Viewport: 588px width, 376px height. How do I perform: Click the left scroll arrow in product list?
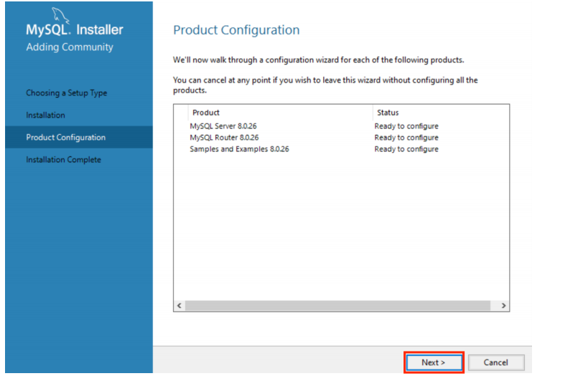[x=179, y=306]
